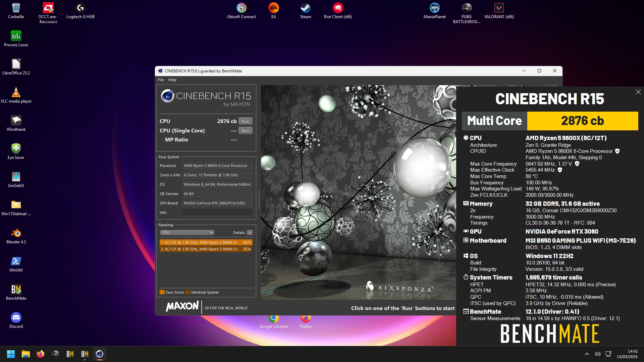Switch to Cinebench taskbar button
Screen dimensions: 644x362
(99, 354)
